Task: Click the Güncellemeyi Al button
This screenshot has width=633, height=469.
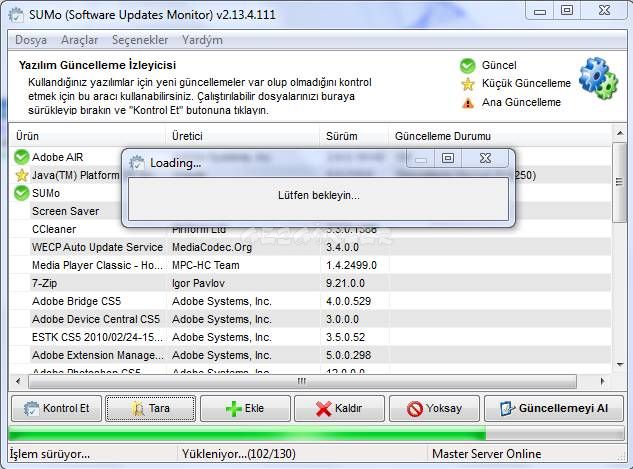Action: [x=553, y=408]
